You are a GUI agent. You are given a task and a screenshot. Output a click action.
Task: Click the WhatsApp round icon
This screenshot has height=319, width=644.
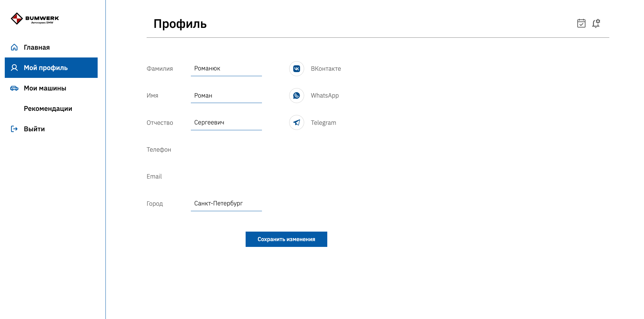[297, 96]
